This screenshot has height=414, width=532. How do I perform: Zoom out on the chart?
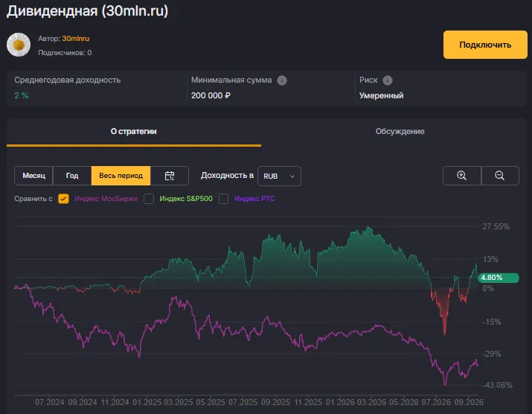pos(500,176)
